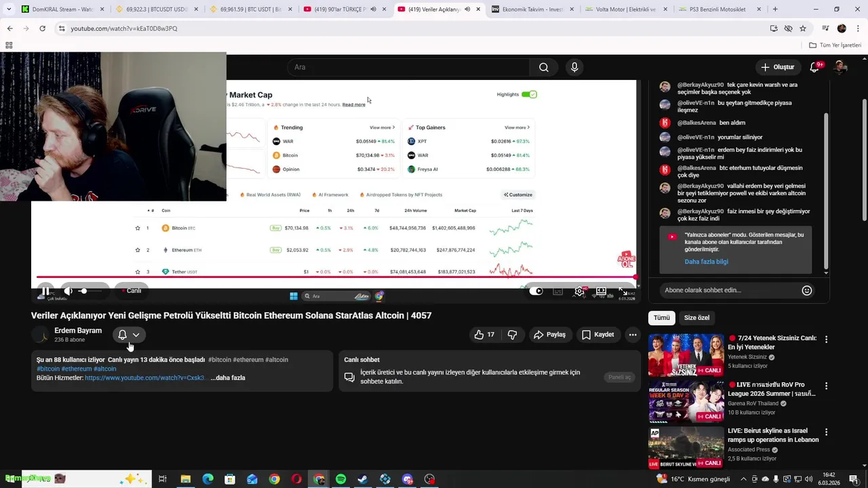Open new browser tab plus button
This screenshot has height=488, width=868.
pos(775,9)
